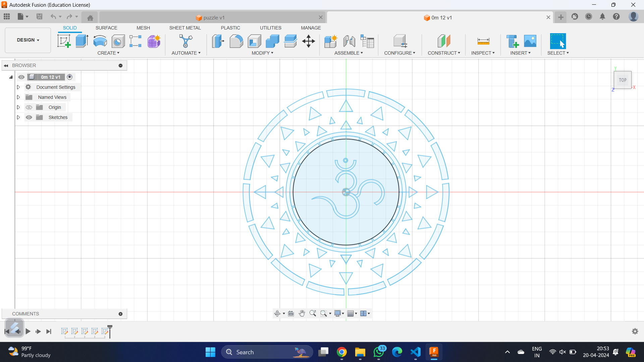Image resolution: width=644 pixels, height=362 pixels.
Task: Select the Create Form tool
Action: click(154, 41)
